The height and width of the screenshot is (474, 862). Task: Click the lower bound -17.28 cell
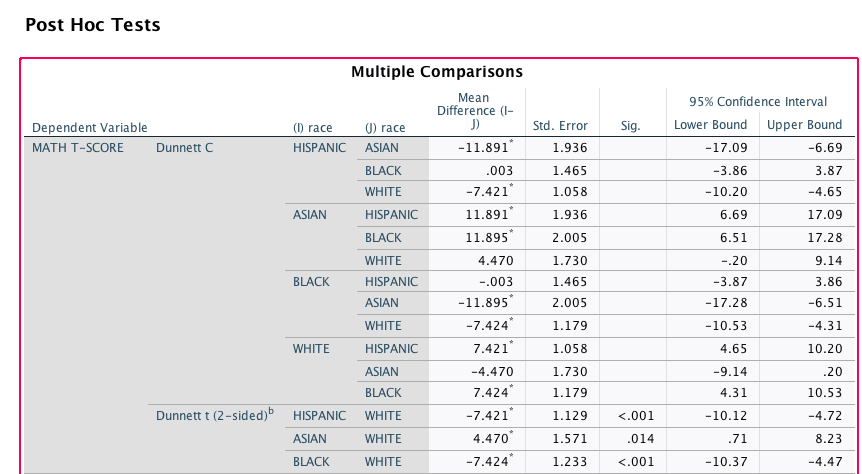coord(727,302)
